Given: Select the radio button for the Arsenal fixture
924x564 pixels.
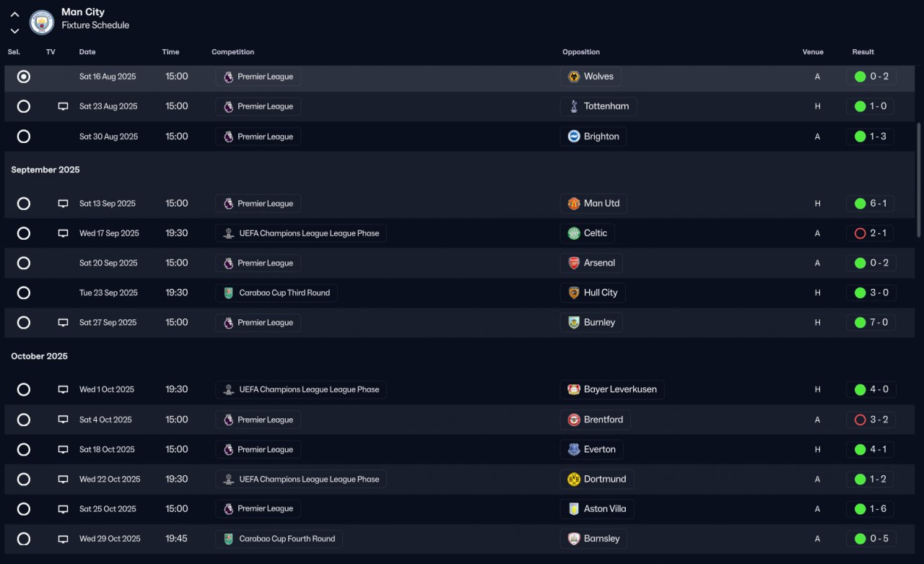Looking at the screenshot, I should 24,263.
